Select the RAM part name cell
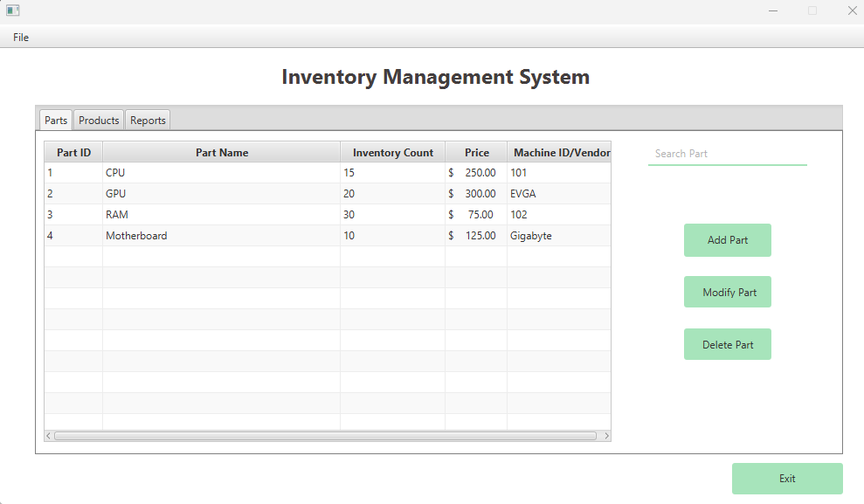Image resolution: width=864 pixels, height=504 pixels. click(222, 215)
